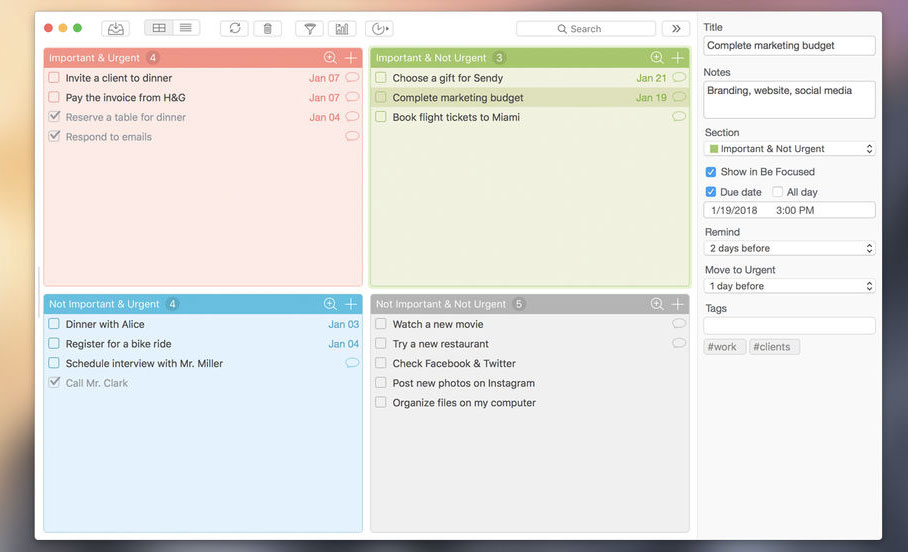Open note bubble for Respond to emails
This screenshot has width=908, height=552.
[352, 136]
